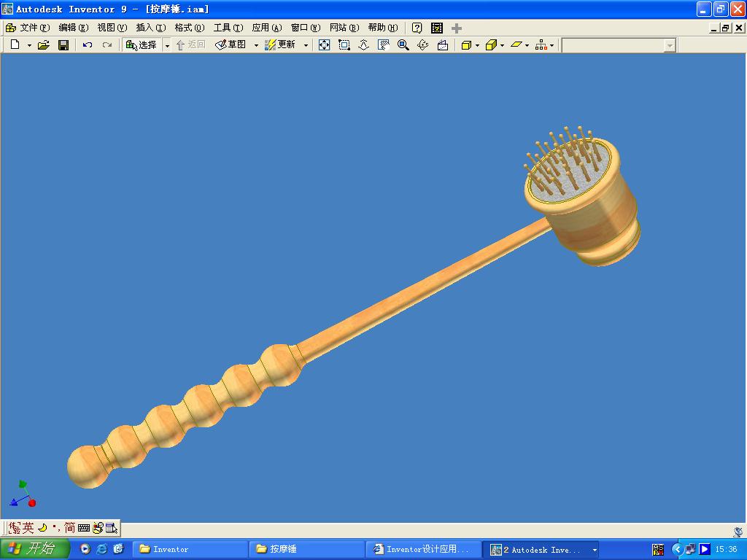
Task: Activate the 选择 (Select) tool
Action: [144, 44]
